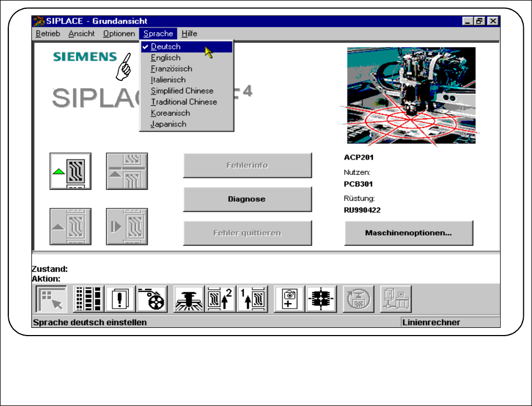Image resolution: width=532 pixels, height=406 pixels.
Task: Click the grayed line computer network icon
Action: coord(396,299)
